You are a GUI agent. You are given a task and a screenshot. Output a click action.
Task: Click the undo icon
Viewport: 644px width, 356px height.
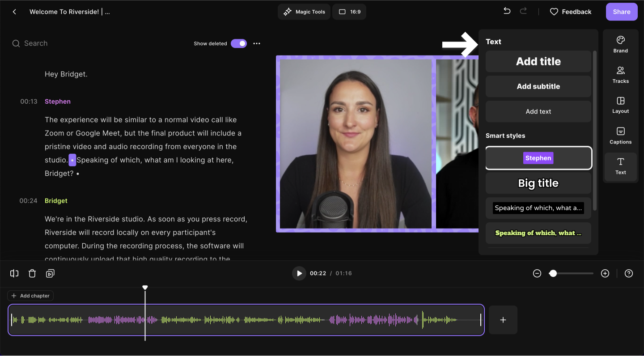507,11
